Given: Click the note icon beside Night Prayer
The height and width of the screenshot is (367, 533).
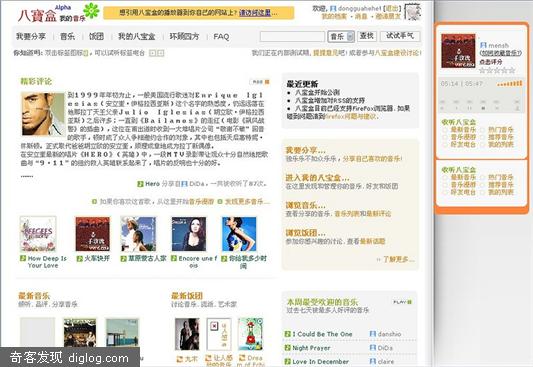Looking at the screenshot, I should click(288, 348).
